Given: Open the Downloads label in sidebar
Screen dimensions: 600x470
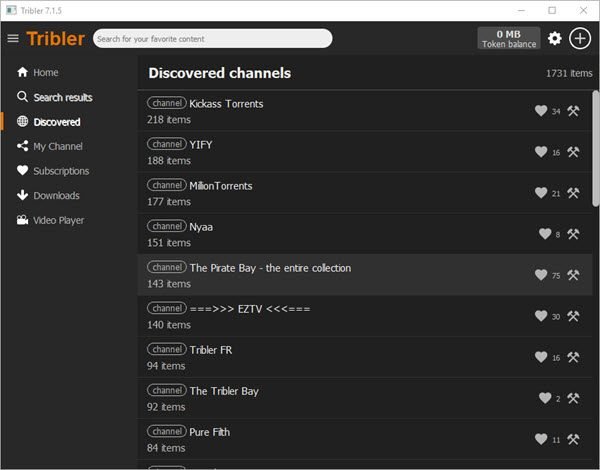Looking at the screenshot, I should pos(56,196).
